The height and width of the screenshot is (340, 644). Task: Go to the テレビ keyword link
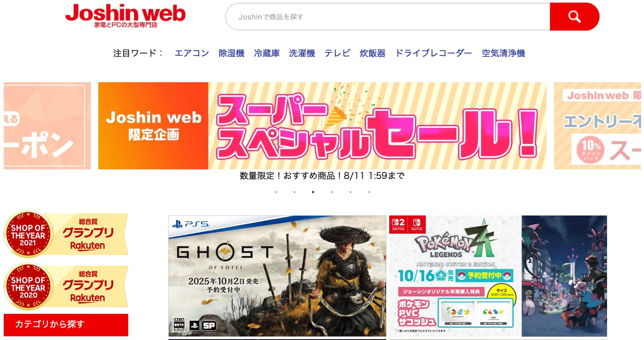(337, 53)
